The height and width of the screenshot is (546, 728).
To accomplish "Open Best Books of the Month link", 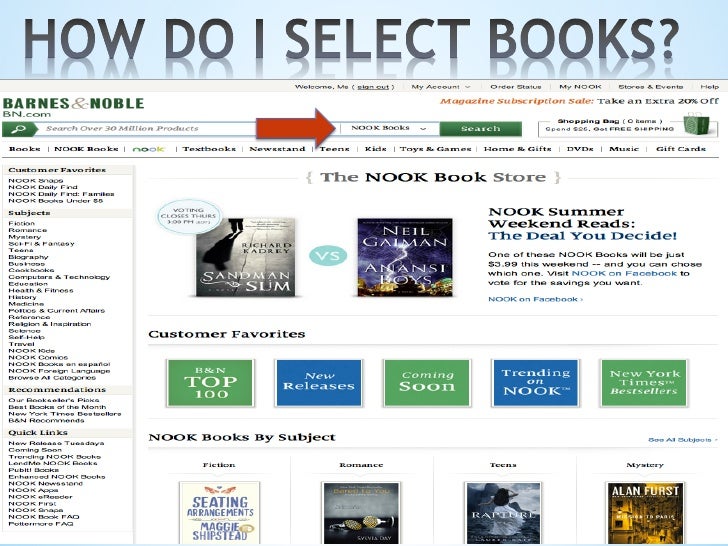I will coord(57,407).
